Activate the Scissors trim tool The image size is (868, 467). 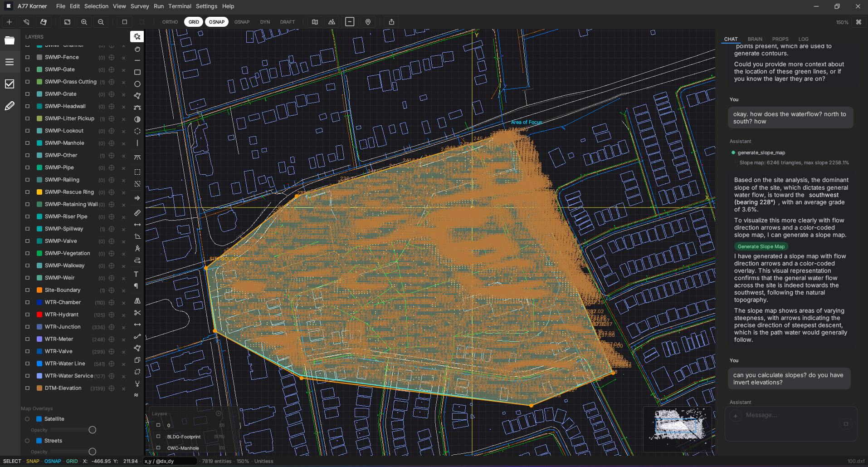pyautogui.click(x=137, y=313)
